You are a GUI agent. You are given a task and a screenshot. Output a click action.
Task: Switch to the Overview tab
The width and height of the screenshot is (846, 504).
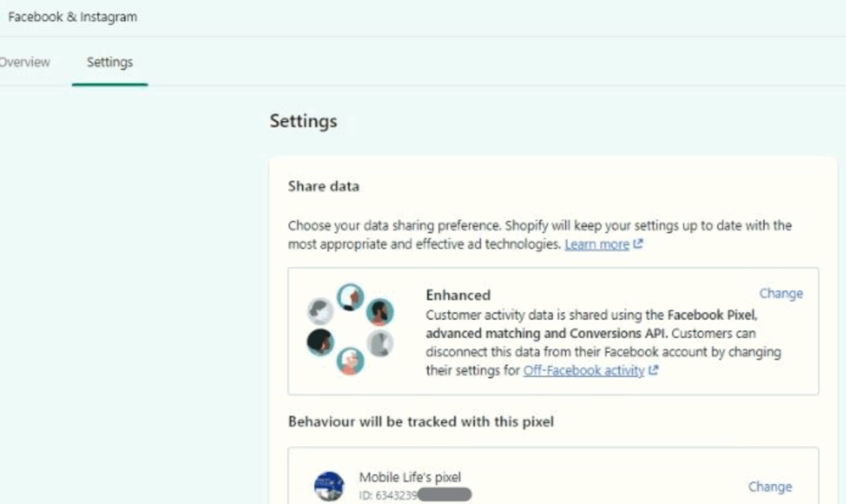pyautogui.click(x=25, y=62)
